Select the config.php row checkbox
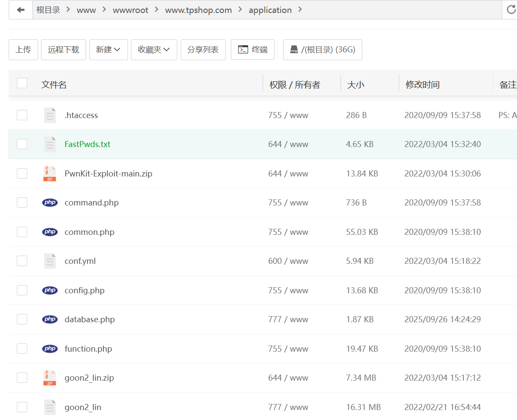The image size is (517, 420). (22, 290)
